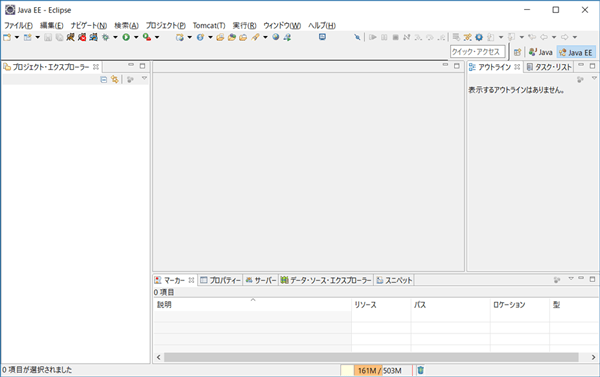Open the Forward navigation history dropdown arrow

pos(575,37)
